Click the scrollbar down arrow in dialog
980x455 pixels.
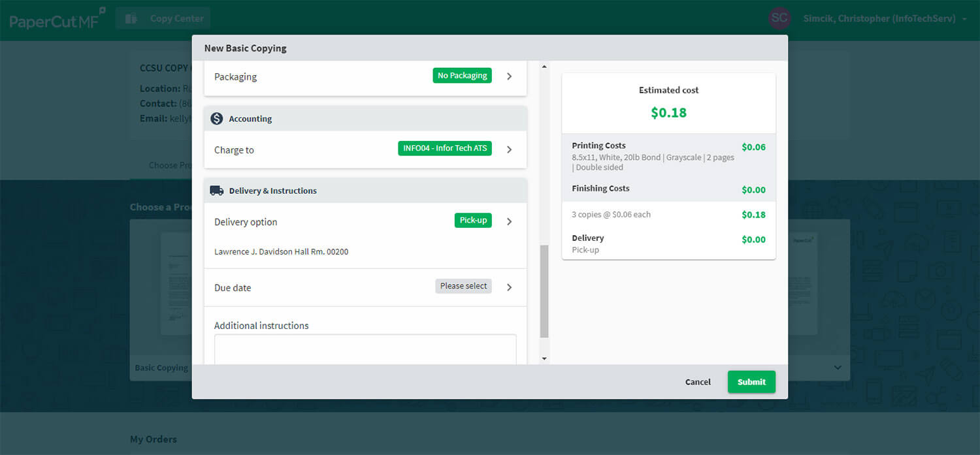[x=544, y=358]
